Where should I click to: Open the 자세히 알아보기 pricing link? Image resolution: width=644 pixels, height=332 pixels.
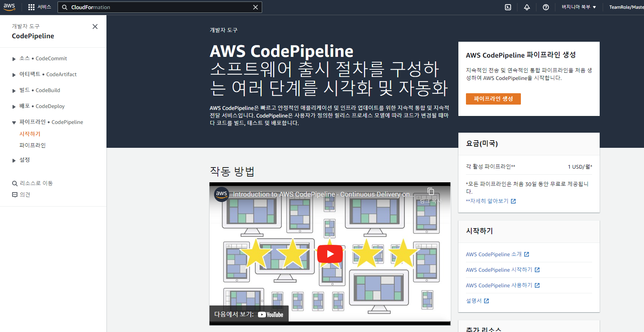click(487, 201)
